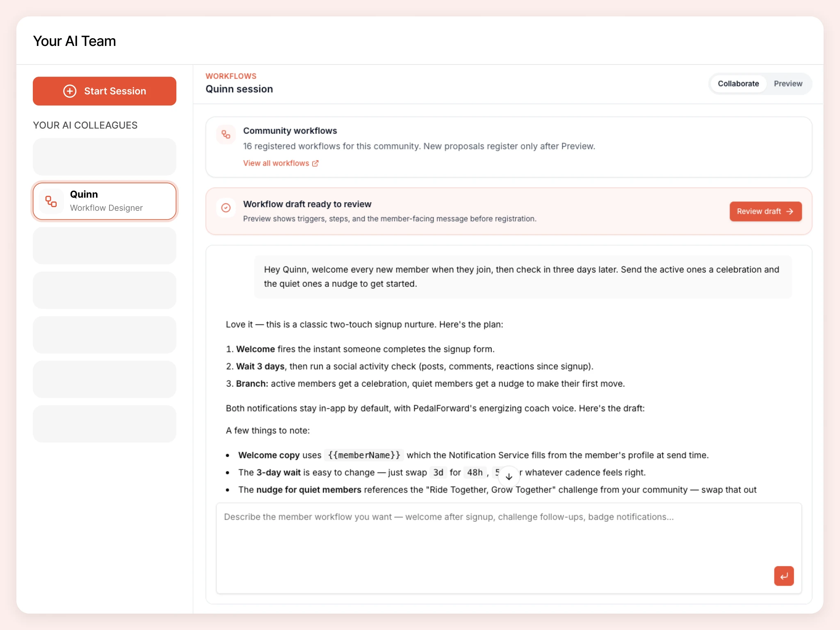Click the 'Both notifications stay in-app' sentence
This screenshot has width=840, height=630.
tap(435, 409)
